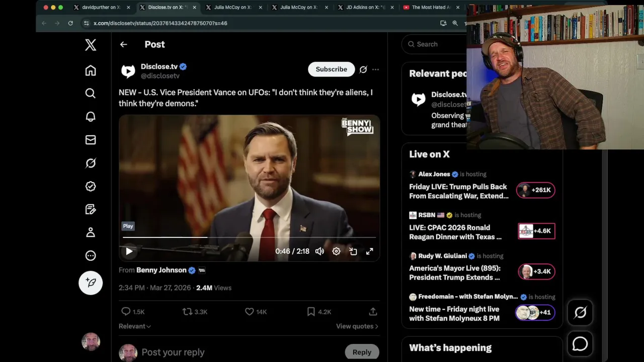The image size is (644, 362).
Task: Open floating Grok button
Action: click(580, 313)
